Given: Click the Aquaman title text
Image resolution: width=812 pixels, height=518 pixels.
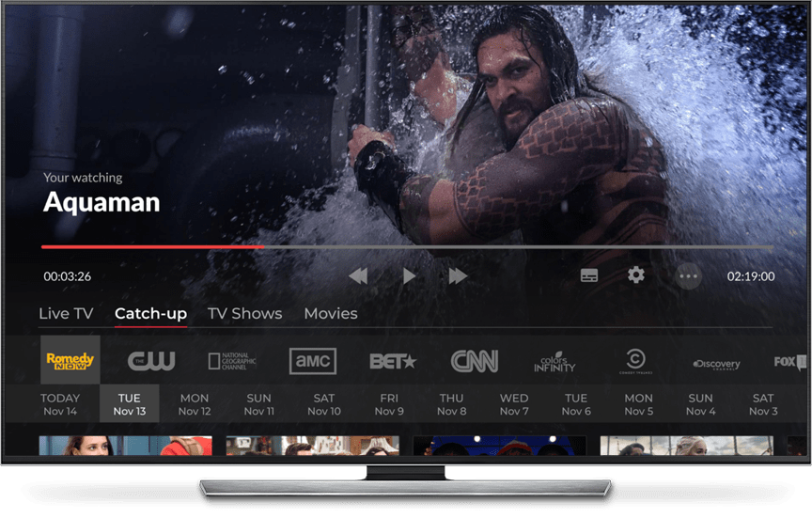Looking at the screenshot, I should pos(101,202).
